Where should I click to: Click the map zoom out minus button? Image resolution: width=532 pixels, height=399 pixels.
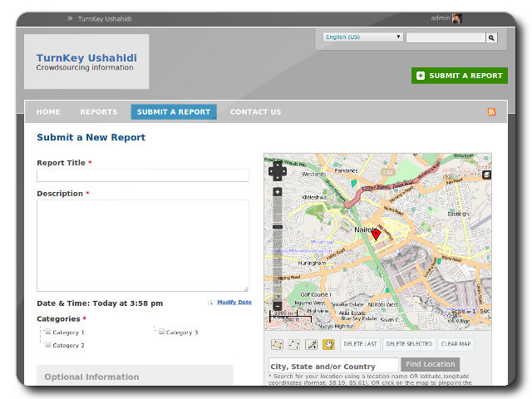click(277, 306)
